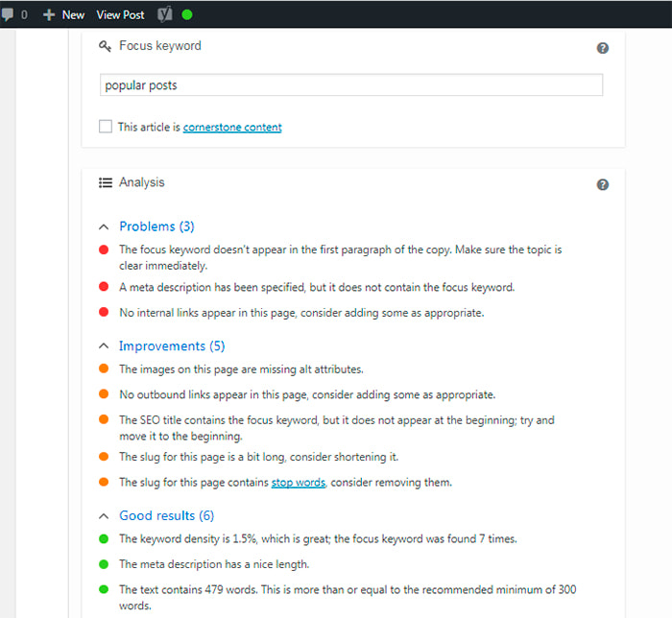Click red bullet for missing internal links problem
Image resolution: width=672 pixels, height=618 pixels.
tap(104, 312)
